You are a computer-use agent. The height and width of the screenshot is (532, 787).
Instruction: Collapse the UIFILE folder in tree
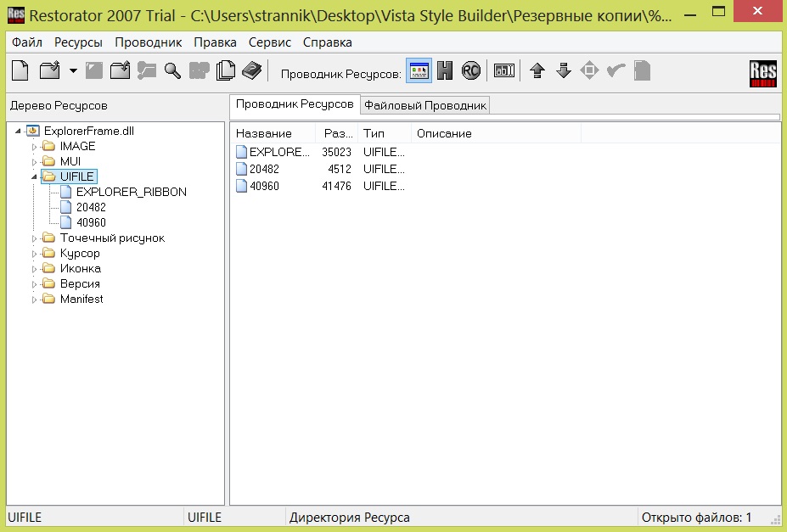35,176
